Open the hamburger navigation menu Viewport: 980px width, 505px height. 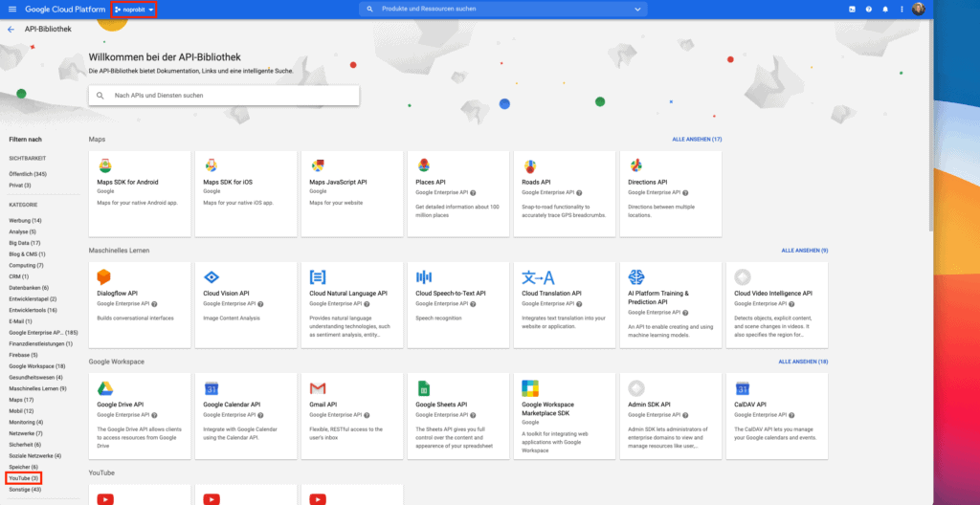click(x=11, y=10)
